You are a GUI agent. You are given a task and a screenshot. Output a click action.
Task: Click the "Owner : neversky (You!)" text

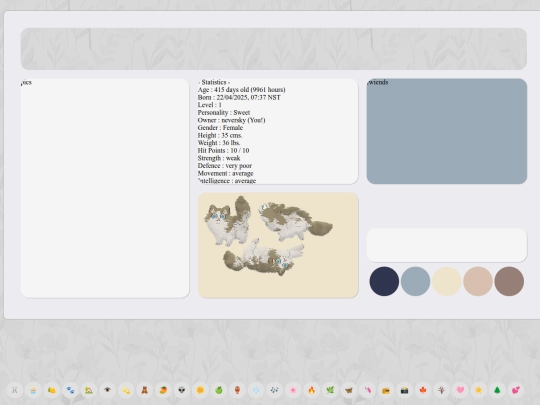click(x=231, y=120)
